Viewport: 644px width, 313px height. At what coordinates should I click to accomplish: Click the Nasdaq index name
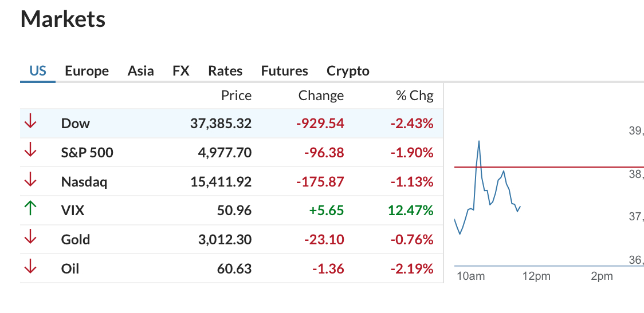[84, 182]
